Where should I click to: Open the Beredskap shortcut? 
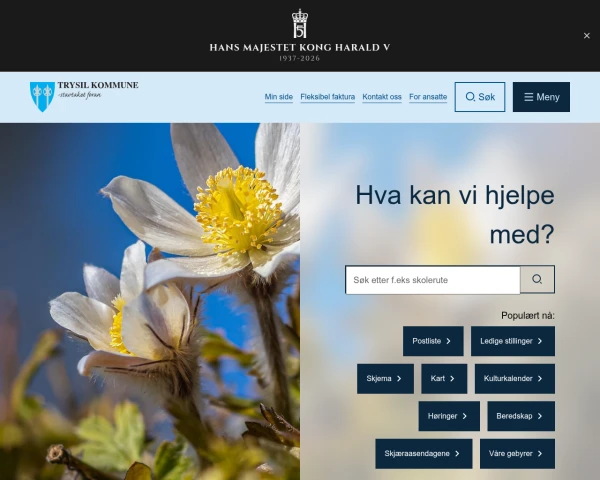(521, 416)
